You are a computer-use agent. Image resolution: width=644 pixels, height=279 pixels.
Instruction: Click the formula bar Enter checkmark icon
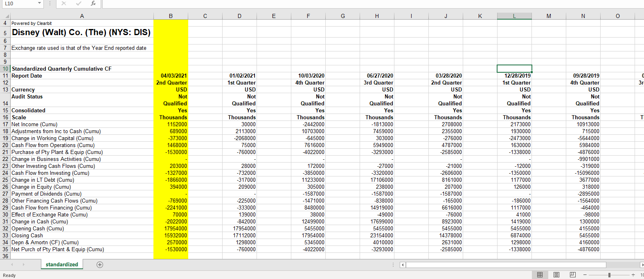coord(79,4)
